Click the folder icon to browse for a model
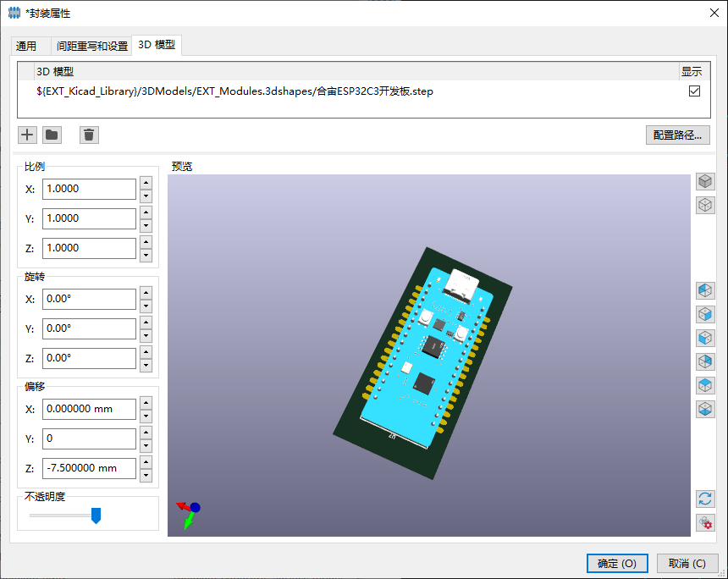 coord(52,135)
